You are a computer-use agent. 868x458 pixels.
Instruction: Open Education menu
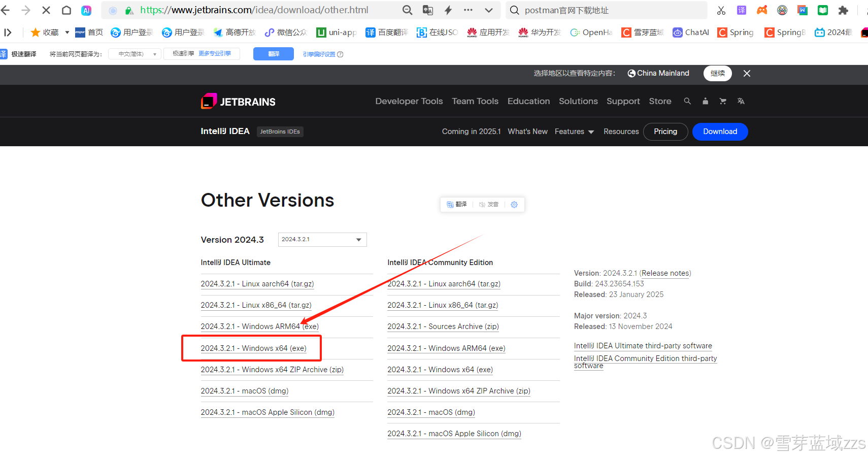(x=528, y=101)
